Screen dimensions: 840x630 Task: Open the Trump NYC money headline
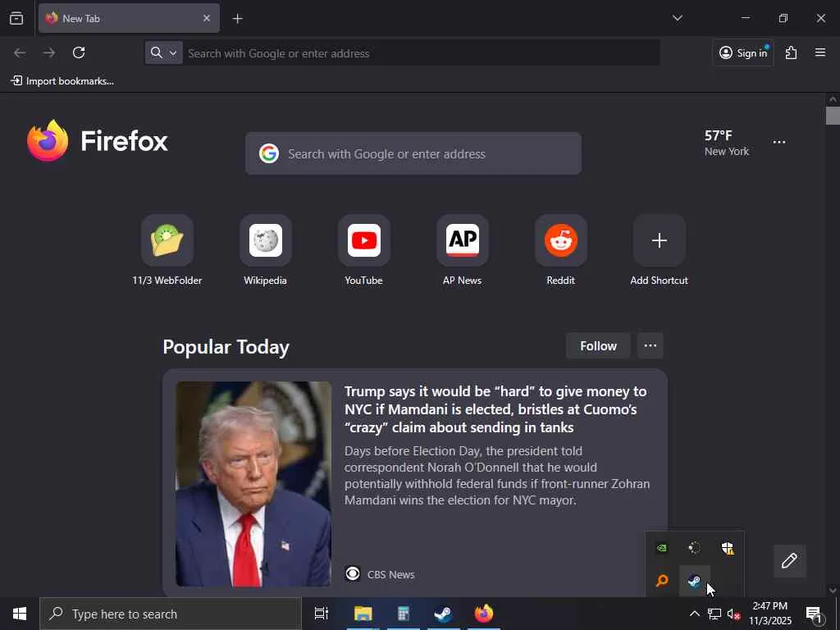[495, 409]
